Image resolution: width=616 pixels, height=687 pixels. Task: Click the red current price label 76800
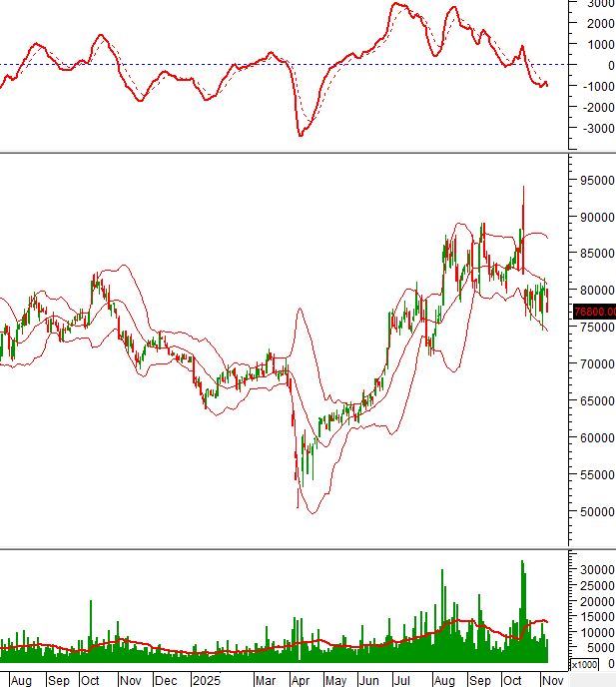tap(594, 312)
